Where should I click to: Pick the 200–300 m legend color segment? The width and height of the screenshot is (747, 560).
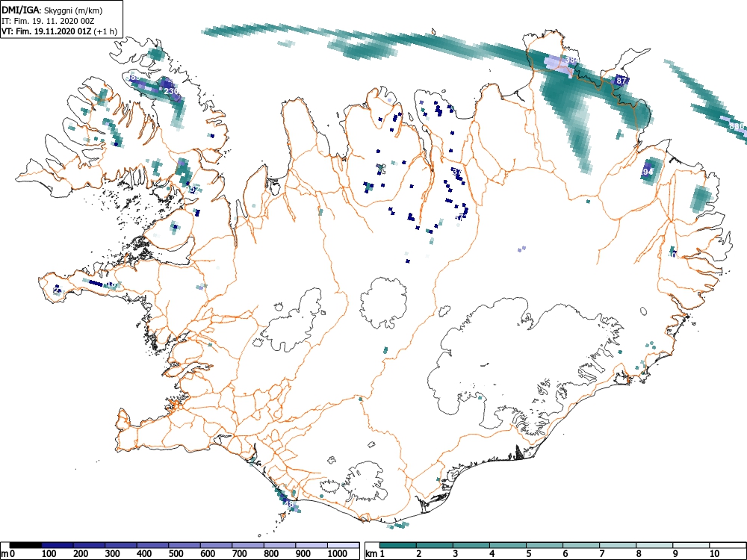[x=89, y=545]
